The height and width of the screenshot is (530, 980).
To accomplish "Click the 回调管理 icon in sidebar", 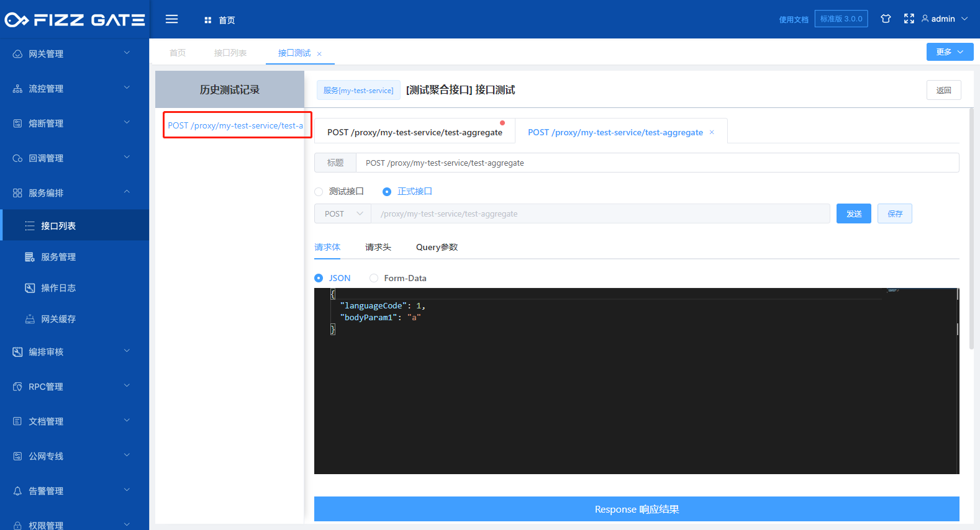I will (17, 158).
